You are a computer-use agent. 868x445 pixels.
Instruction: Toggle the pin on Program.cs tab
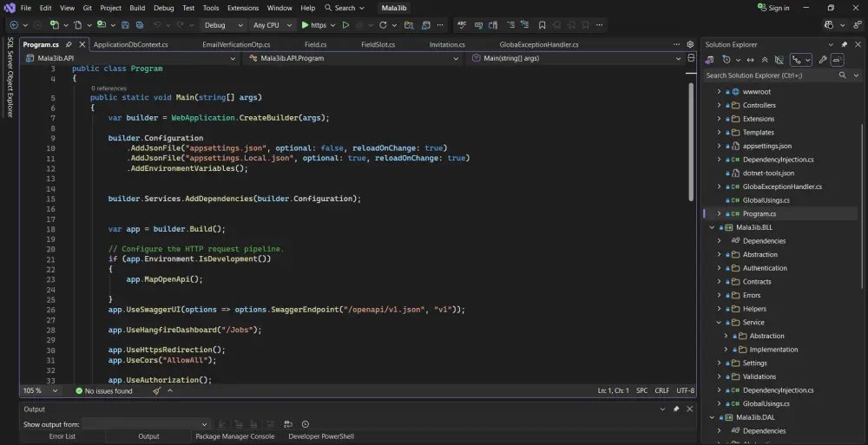point(69,44)
